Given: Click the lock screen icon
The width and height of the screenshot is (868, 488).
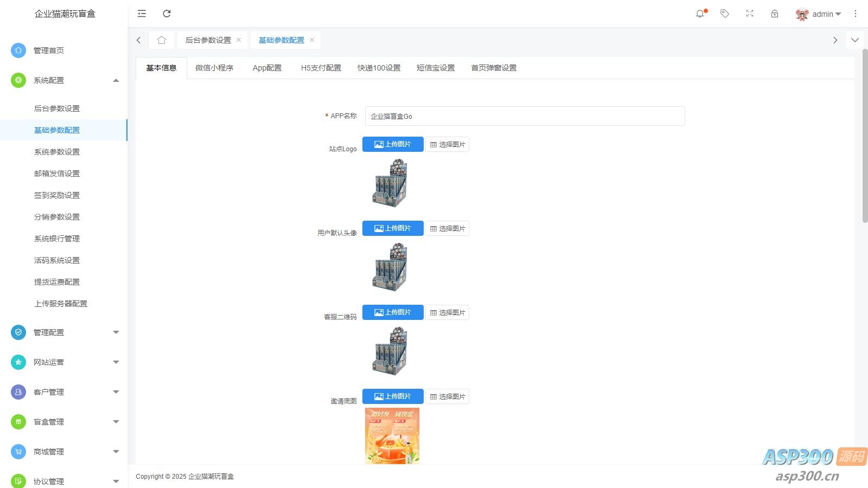Looking at the screenshot, I should 774,14.
